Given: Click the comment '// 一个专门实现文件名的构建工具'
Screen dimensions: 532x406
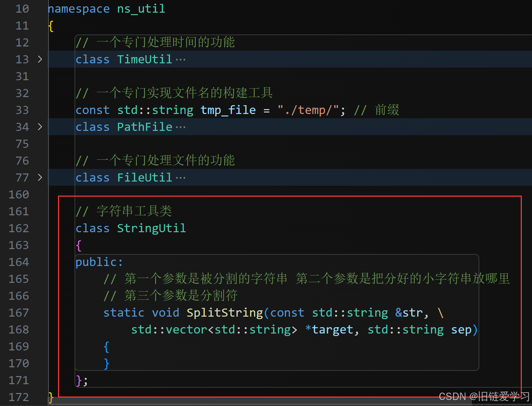Looking at the screenshot, I should click(x=174, y=93).
